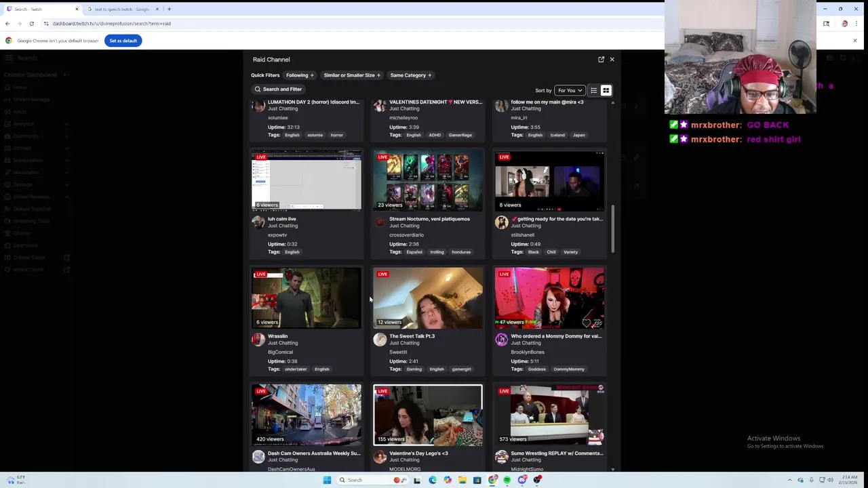Image resolution: width=868 pixels, height=488 pixels.
Task: Dismiss the default browser notification bar
Action: [854, 41]
